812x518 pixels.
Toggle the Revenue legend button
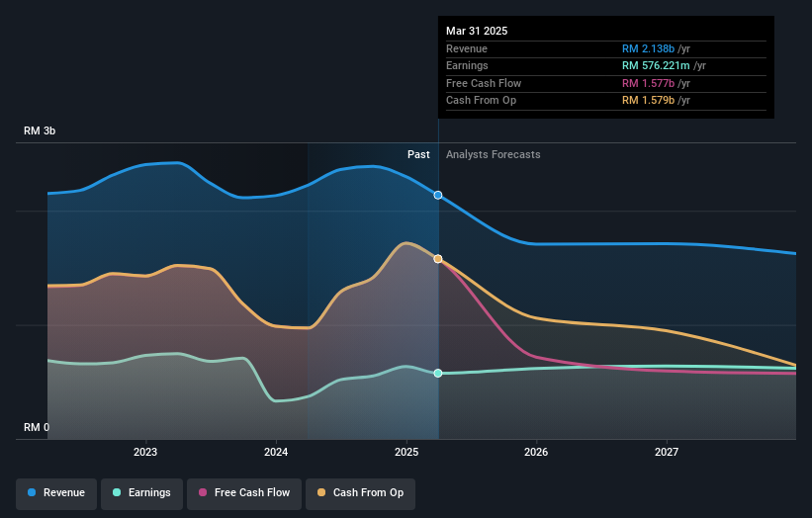(56, 493)
